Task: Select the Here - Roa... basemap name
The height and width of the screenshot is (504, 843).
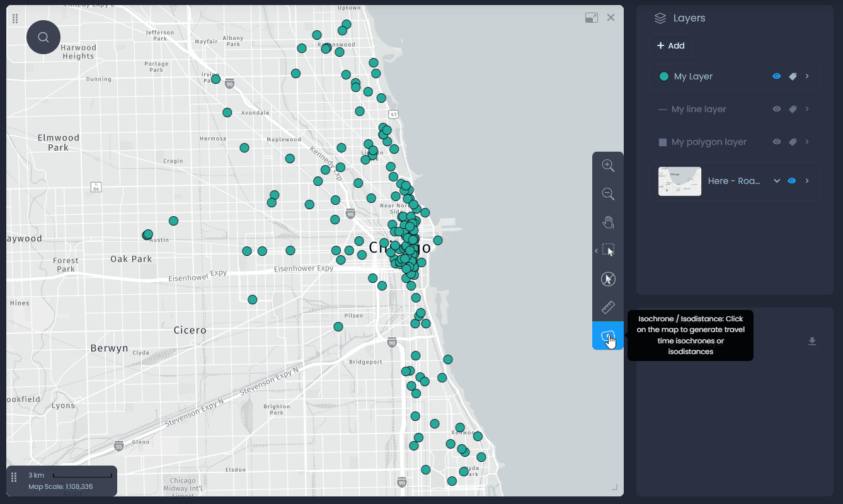Action: [x=734, y=181]
